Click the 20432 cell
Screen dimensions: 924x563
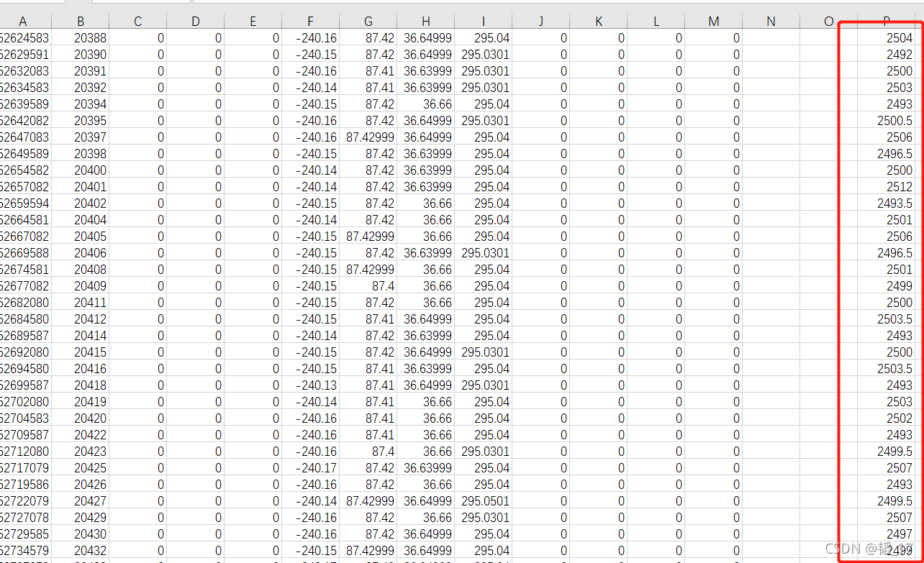[x=80, y=550]
